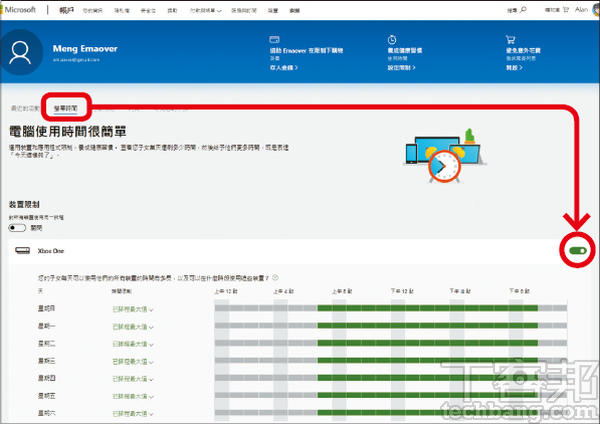The width and height of the screenshot is (600, 424).
Task: Go to 安全性 in top navigation
Action: (148, 11)
